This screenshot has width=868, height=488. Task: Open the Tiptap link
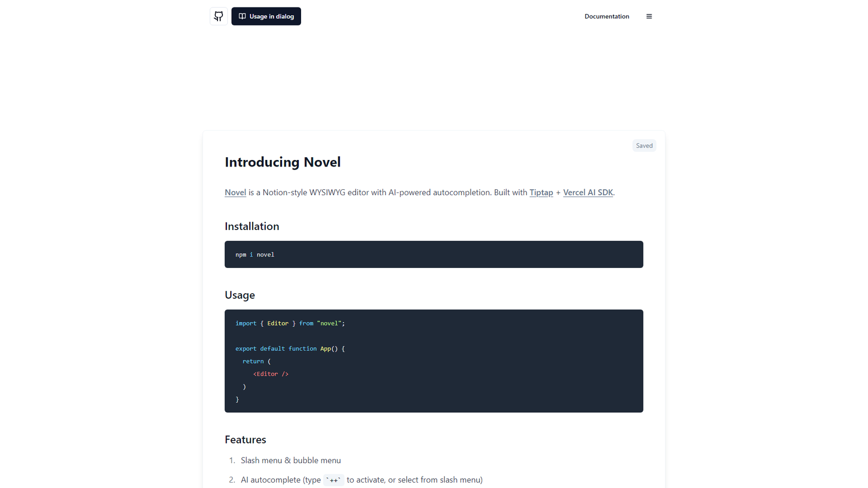[x=541, y=192]
